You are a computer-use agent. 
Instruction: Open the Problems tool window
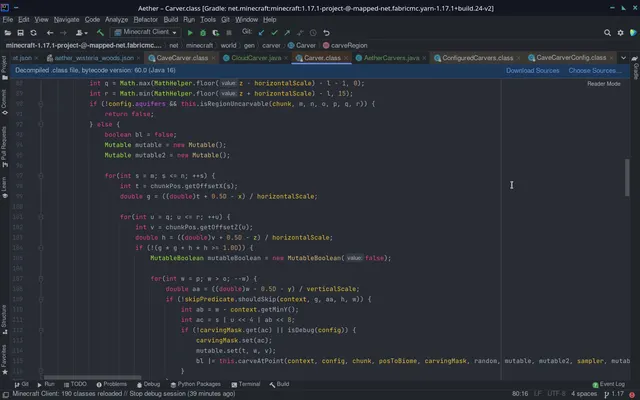tap(111, 384)
